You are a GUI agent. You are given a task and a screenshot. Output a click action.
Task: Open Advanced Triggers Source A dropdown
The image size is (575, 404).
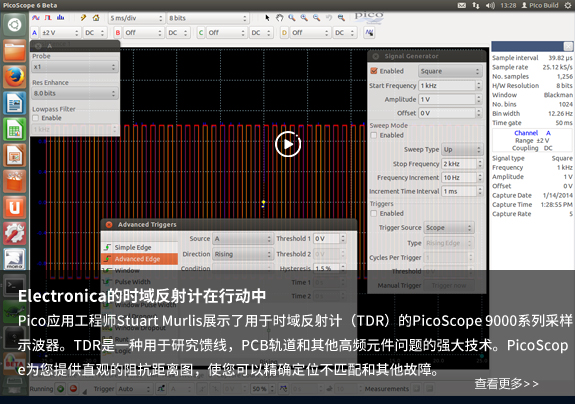tap(243, 239)
